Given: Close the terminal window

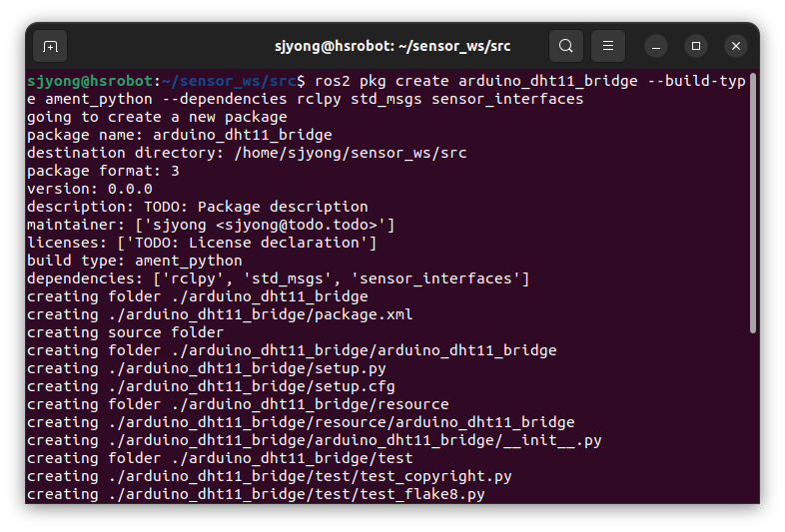Looking at the screenshot, I should 736,46.
